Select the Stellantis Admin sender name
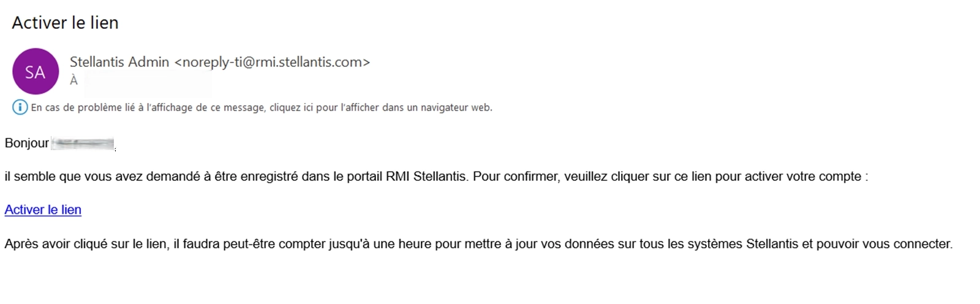This screenshot has height=304, width=980. tap(119, 62)
